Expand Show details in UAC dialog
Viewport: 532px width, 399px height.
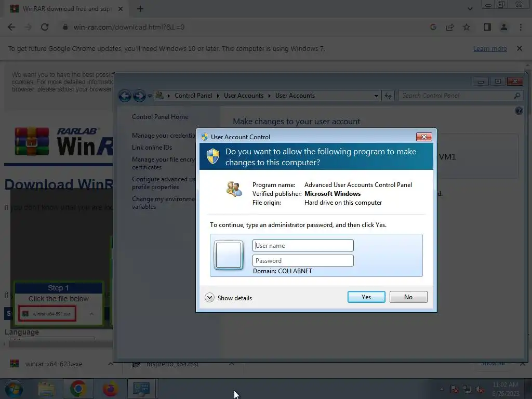click(x=229, y=298)
